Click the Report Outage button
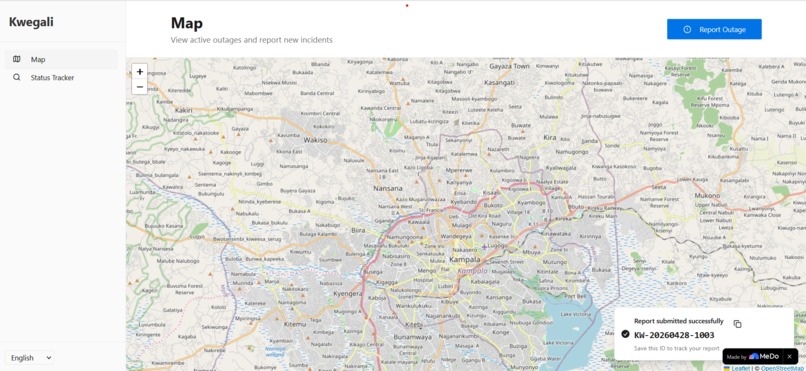The width and height of the screenshot is (806, 371). coord(714,29)
